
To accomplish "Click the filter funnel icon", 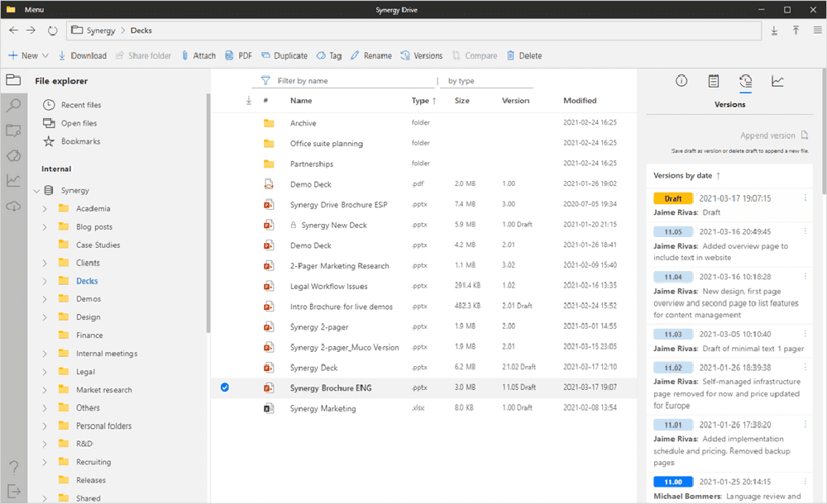I will coord(265,81).
